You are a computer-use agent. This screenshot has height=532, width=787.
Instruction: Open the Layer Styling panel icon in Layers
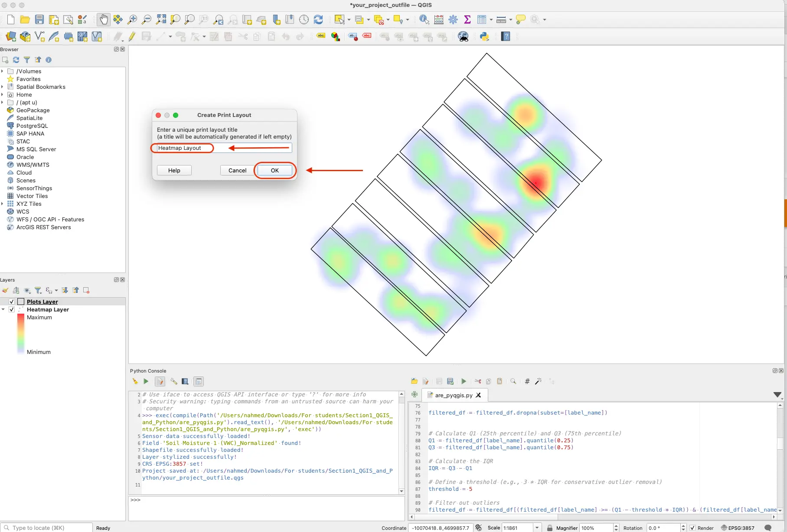(5, 290)
